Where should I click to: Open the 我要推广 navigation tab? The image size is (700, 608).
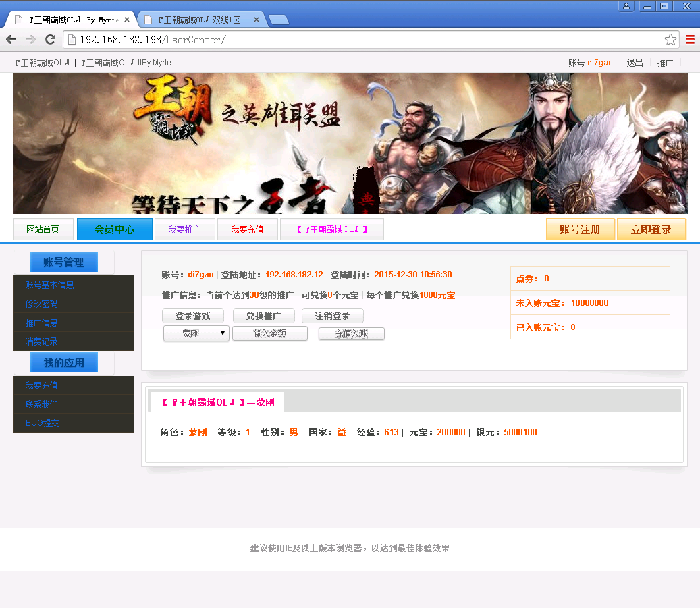pyautogui.click(x=185, y=229)
